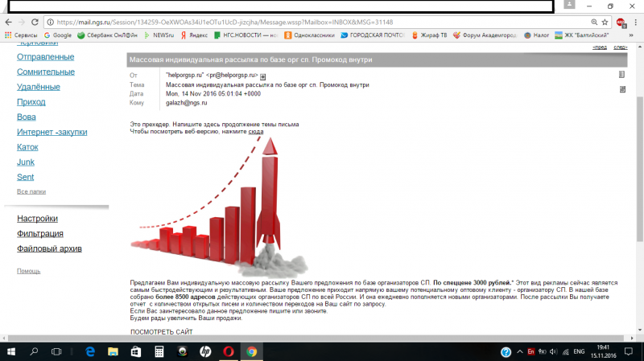
Task: Open the Интернет-закупки folder
Action: pos(52,132)
